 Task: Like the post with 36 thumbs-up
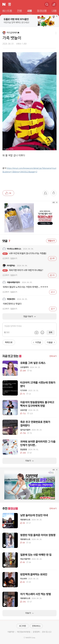[8, 193]
